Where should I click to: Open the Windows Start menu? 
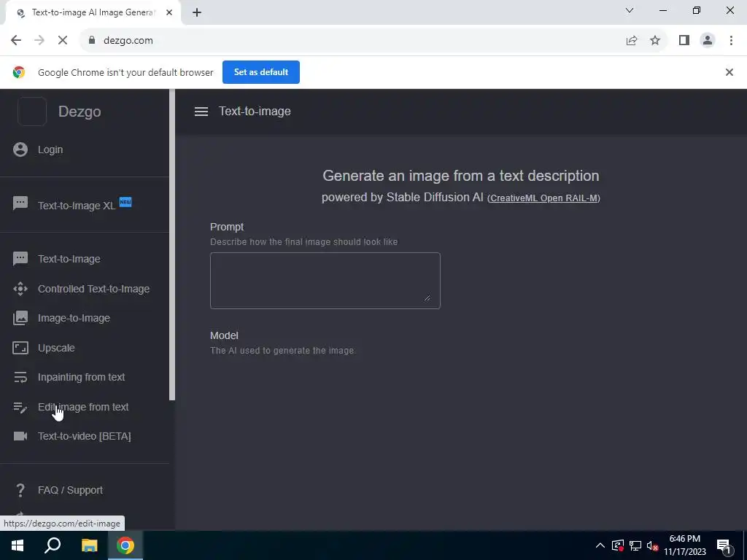pyautogui.click(x=18, y=545)
